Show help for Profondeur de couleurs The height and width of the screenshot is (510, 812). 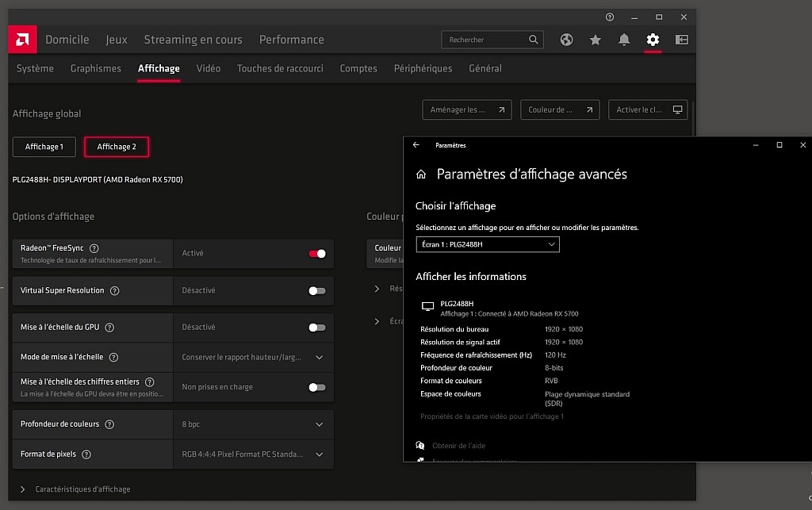(109, 424)
